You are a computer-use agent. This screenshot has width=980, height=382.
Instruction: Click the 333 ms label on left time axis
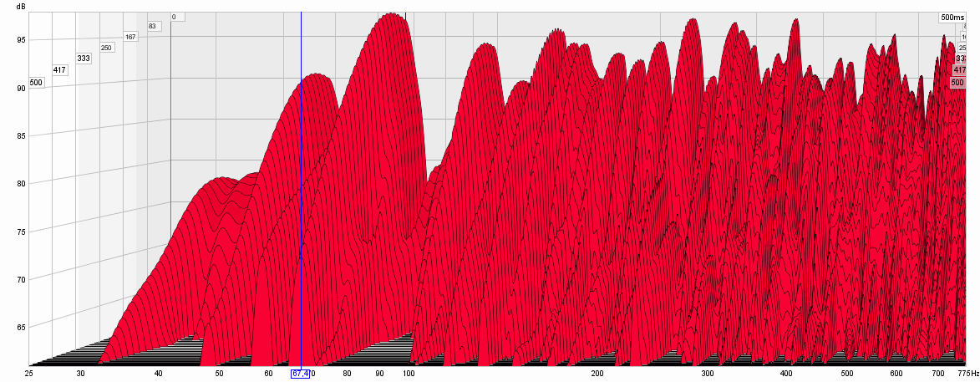click(x=84, y=59)
